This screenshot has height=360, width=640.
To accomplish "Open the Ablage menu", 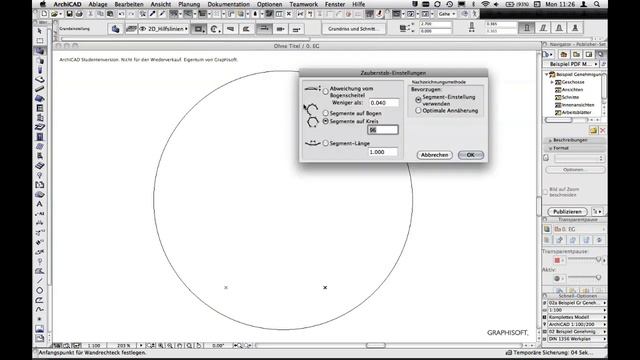I will pyautogui.click(x=98, y=4).
